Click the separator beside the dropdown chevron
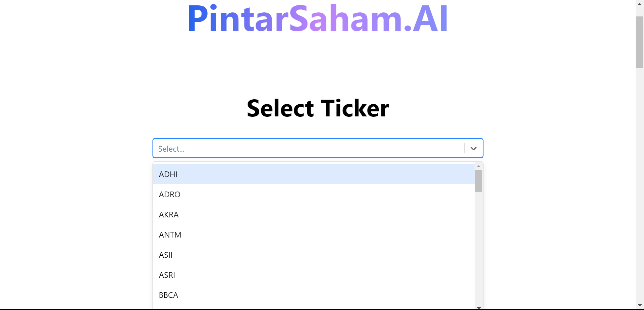Image resolution: width=644 pixels, height=310 pixels. tap(464, 148)
